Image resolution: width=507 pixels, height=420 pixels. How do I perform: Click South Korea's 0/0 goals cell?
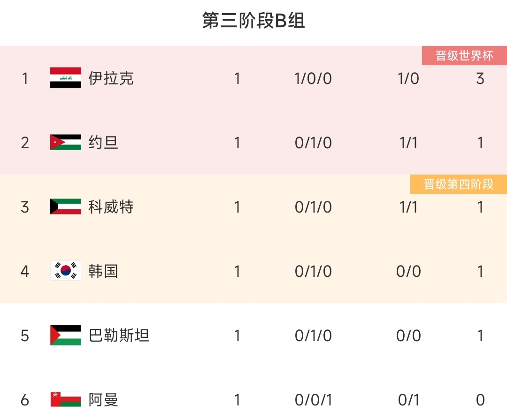408,271
